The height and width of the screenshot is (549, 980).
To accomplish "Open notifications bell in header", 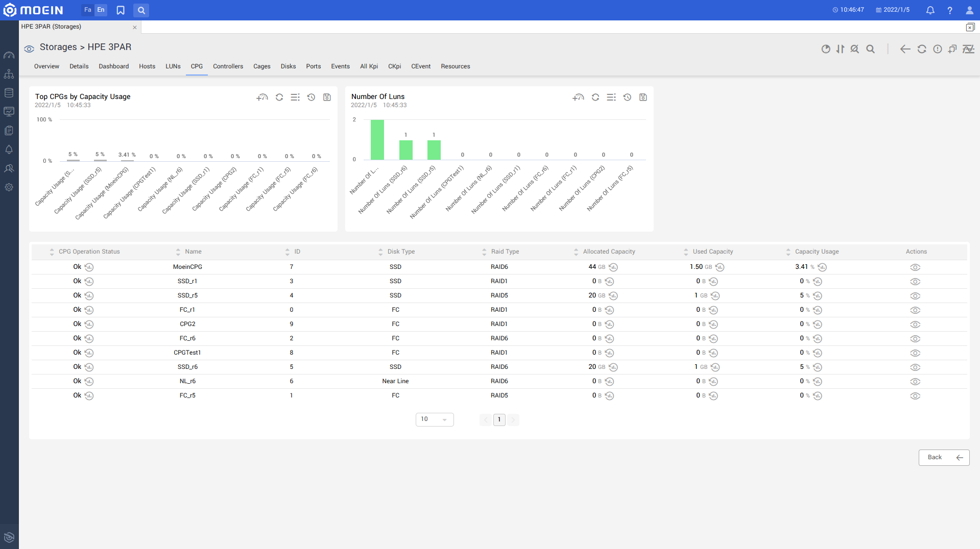I will tap(930, 10).
